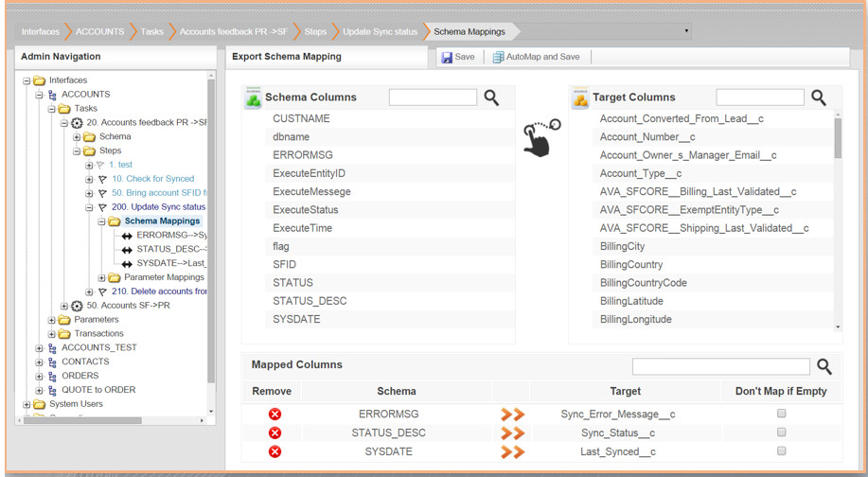Click the orange arrows beside ERRORMSG mapping
Viewport: 868px width, 477px height.
coord(512,415)
